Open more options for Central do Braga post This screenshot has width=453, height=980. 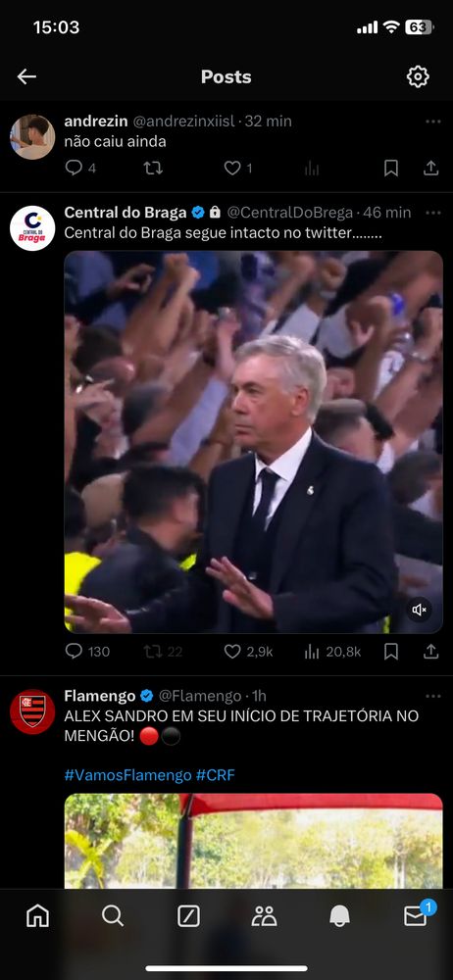click(433, 213)
